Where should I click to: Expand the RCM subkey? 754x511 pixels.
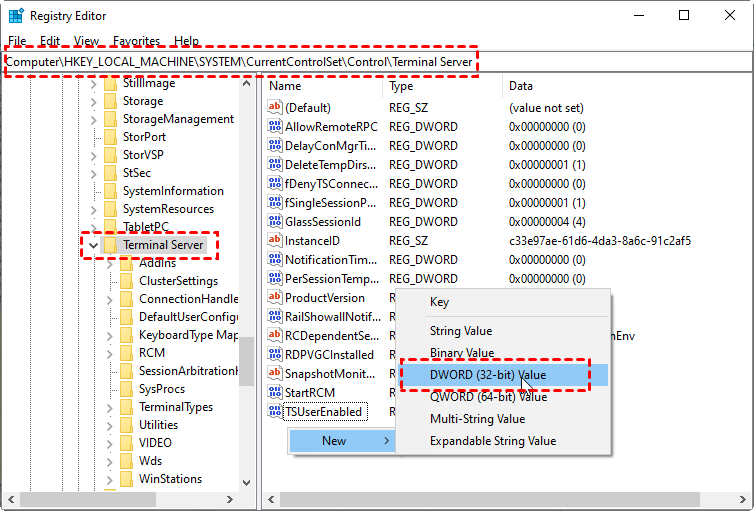coord(109,353)
